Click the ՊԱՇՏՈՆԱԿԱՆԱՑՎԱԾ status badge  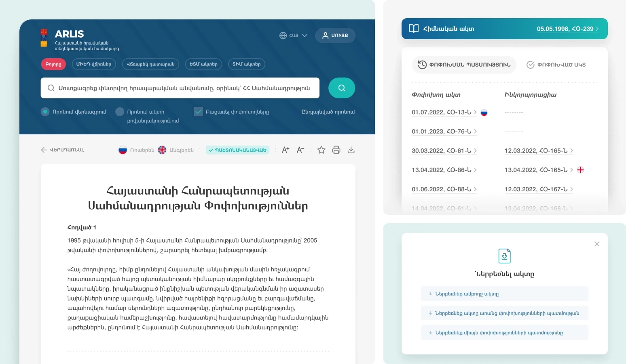coord(238,150)
